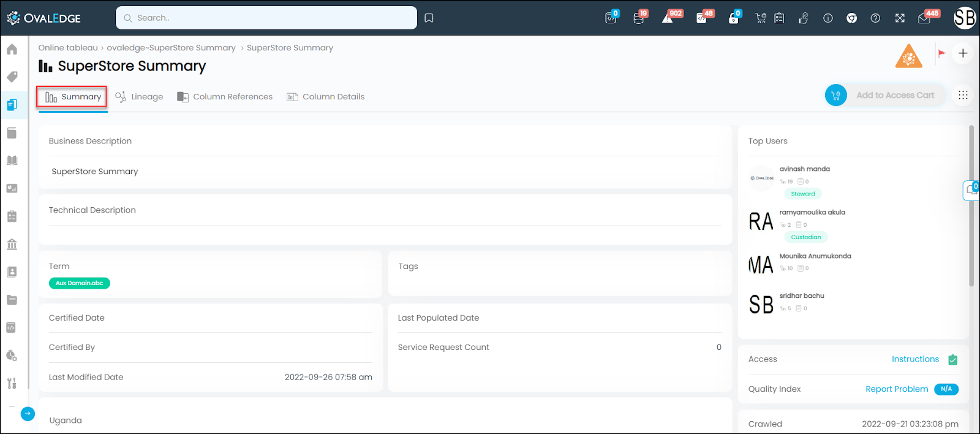This screenshot has width=980, height=434.
Task: Click the info circle header icon
Action: tap(828, 18)
